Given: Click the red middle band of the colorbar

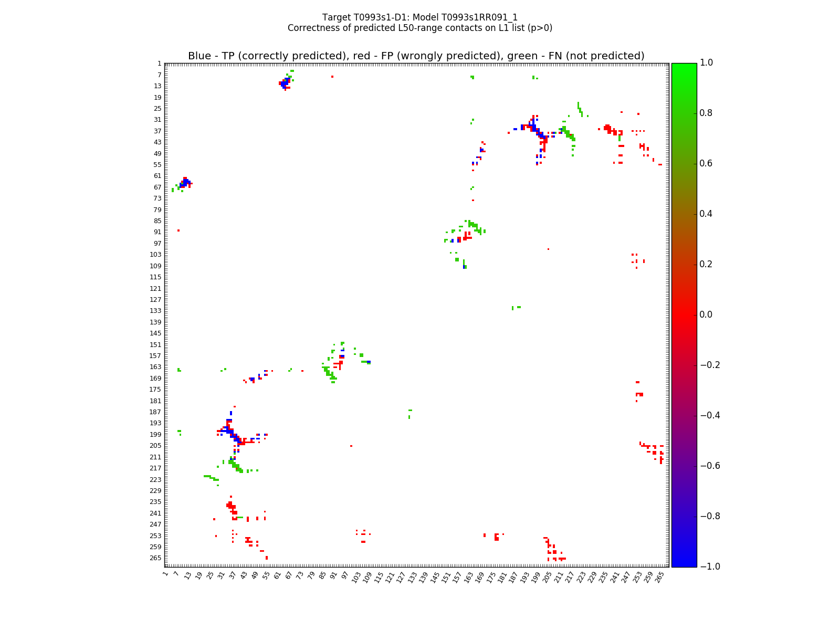Looking at the screenshot, I should [684, 315].
